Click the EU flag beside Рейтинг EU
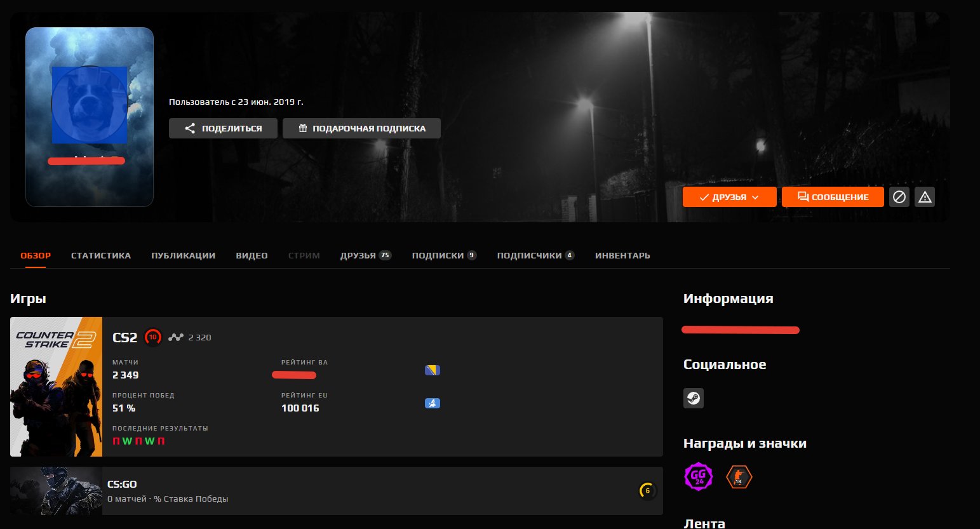This screenshot has width=980, height=529. tap(433, 403)
